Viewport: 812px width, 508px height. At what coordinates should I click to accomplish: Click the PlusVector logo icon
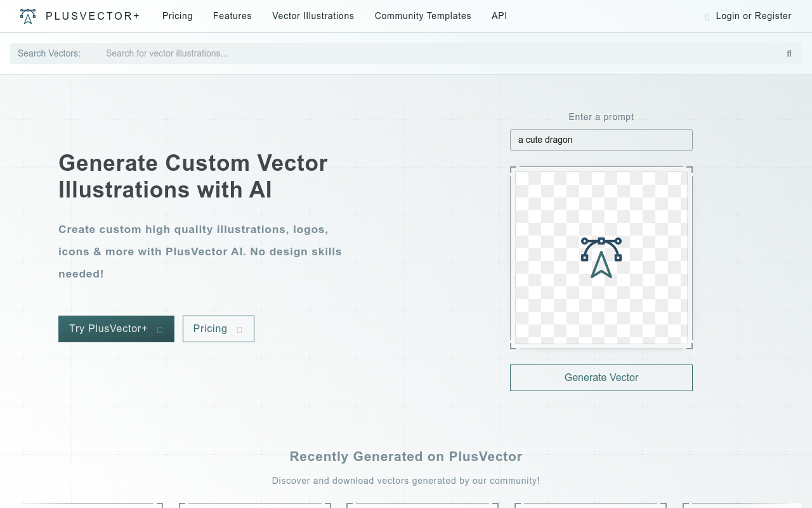click(28, 16)
